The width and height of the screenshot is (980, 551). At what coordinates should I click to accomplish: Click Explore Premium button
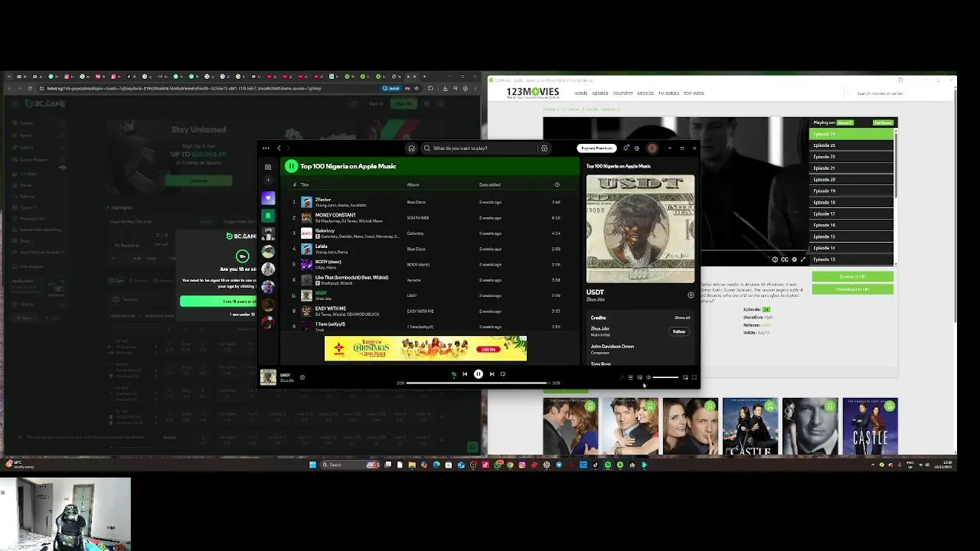[596, 148]
